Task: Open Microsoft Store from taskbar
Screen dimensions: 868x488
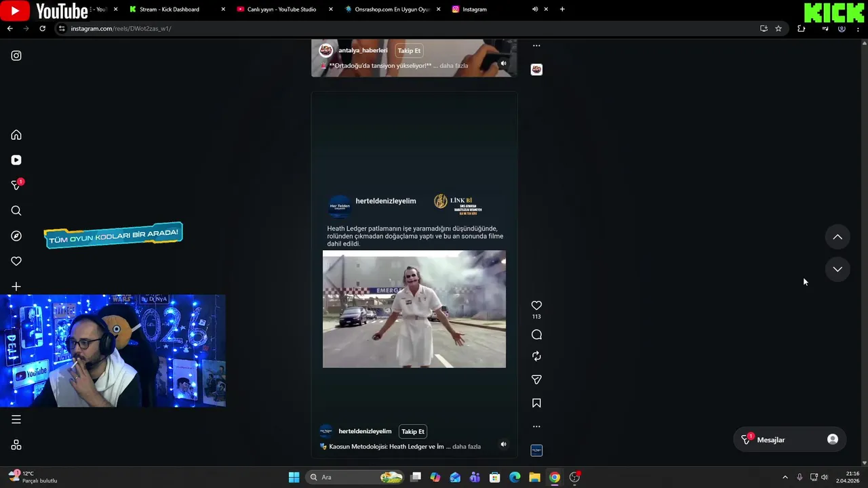Action: 495,477
